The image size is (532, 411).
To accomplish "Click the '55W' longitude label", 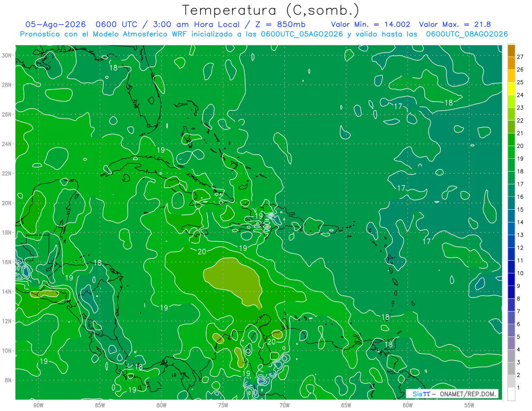I will [x=469, y=405].
